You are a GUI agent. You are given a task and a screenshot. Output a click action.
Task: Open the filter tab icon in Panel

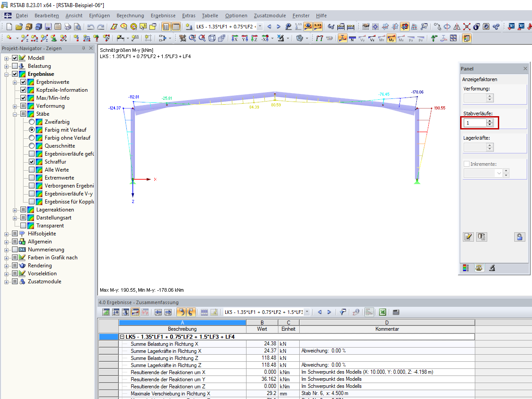pos(492,268)
